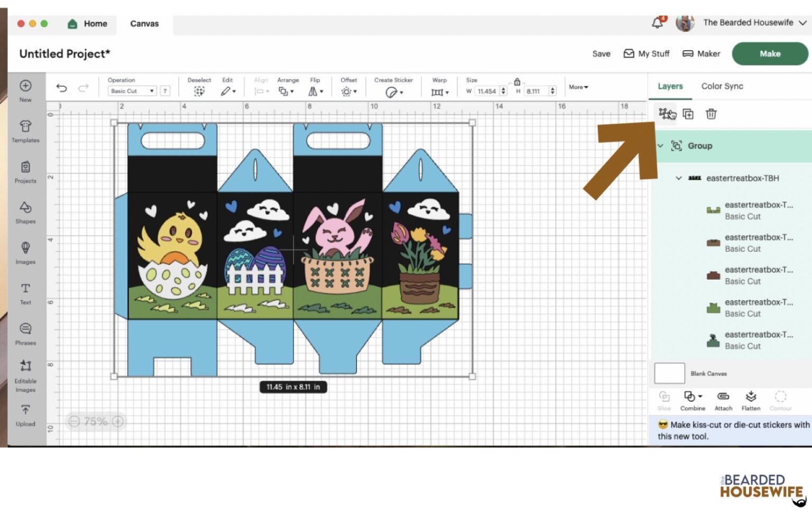
Task: Click the Duplicate layer icon
Action: click(x=688, y=114)
